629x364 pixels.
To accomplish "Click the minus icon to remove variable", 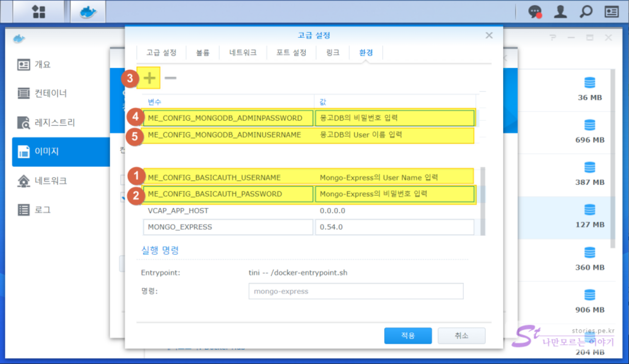I will pyautogui.click(x=171, y=78).
